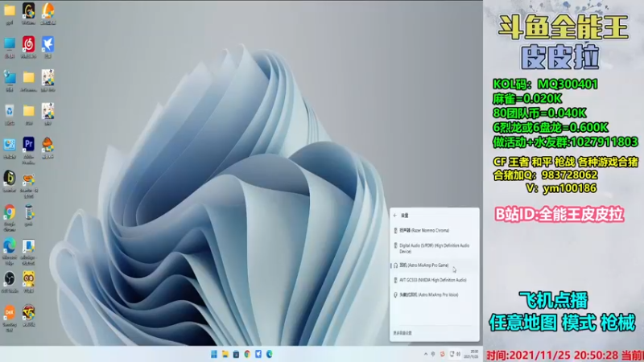Viewport: 644px width, 362px height.
Task: Select Razer Nommo Chroma speakers output
Action: (x=434, y=231)
